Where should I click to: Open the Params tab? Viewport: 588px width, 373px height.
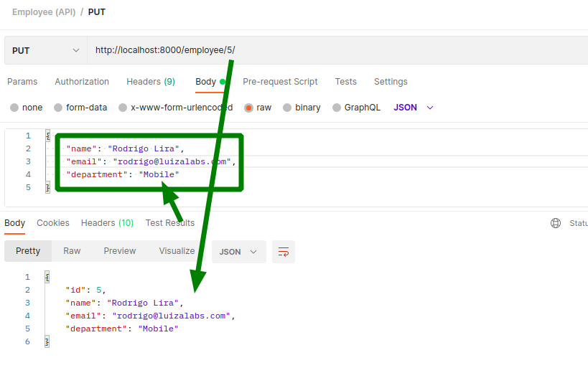pyautogui.click(x=22, y=82)
